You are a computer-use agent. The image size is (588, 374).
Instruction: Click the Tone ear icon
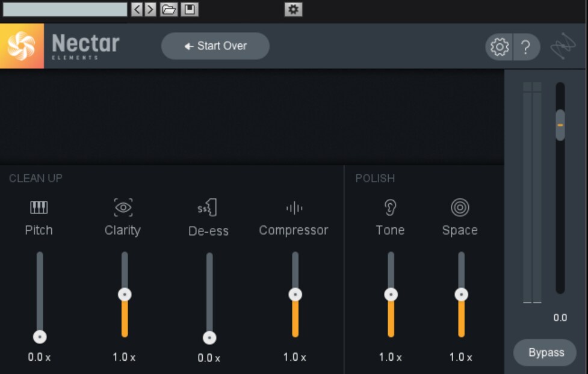pyautogui.click(x=391, y=207)
